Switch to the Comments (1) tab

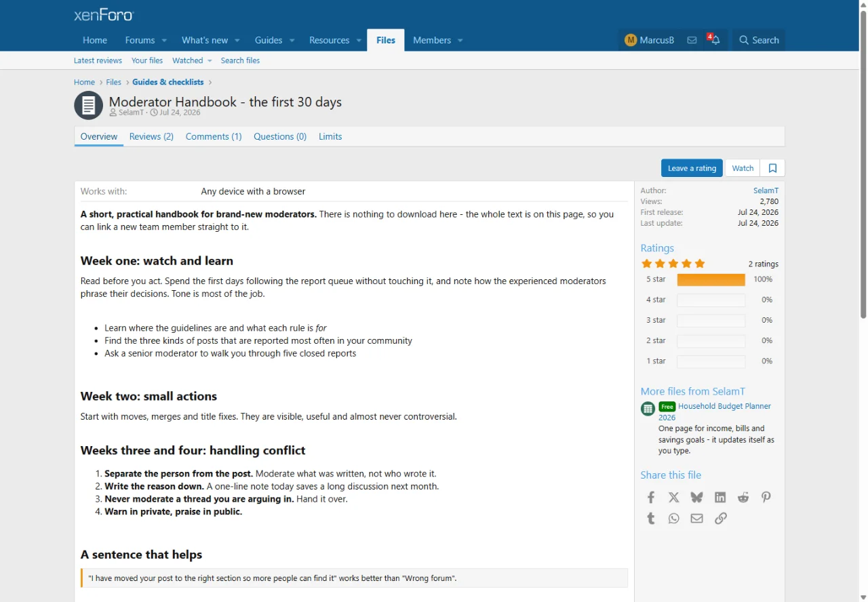[x=214, y=136]
